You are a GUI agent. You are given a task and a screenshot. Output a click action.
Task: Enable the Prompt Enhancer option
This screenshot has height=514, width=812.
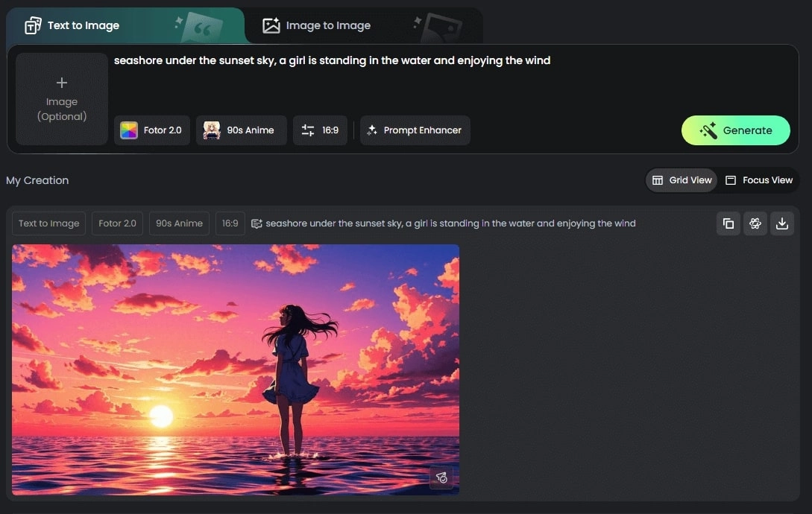[x=415, y=130]
